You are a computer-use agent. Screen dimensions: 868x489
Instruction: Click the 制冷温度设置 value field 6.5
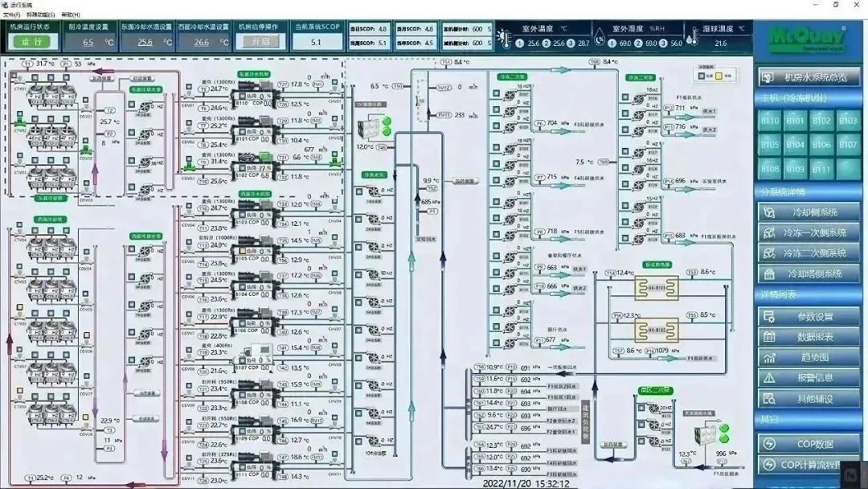tap(88, 42)
